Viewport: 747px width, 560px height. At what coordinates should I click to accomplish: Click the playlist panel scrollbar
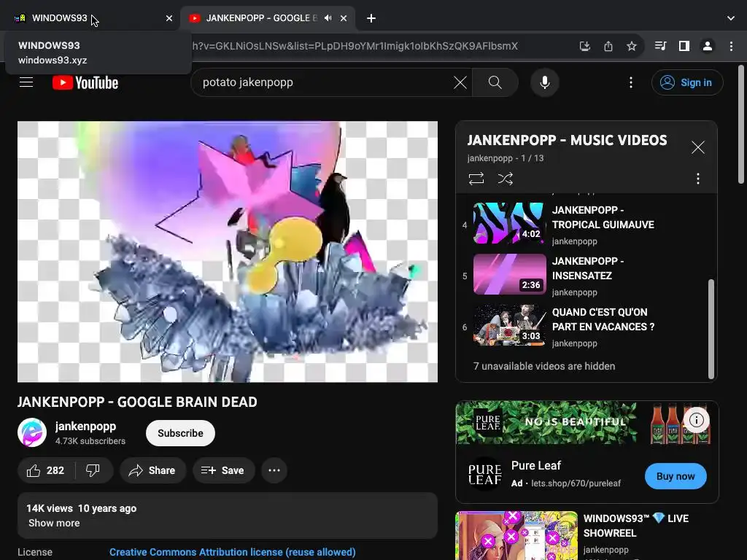click(711, 329)
